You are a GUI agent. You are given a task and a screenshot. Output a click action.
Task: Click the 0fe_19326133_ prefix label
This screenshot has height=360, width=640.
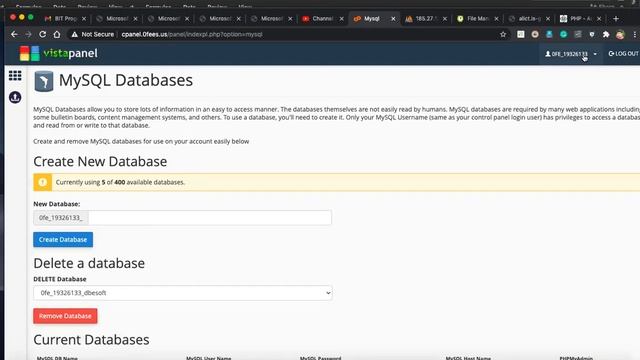pyautogui.click(x=61, y=218)
